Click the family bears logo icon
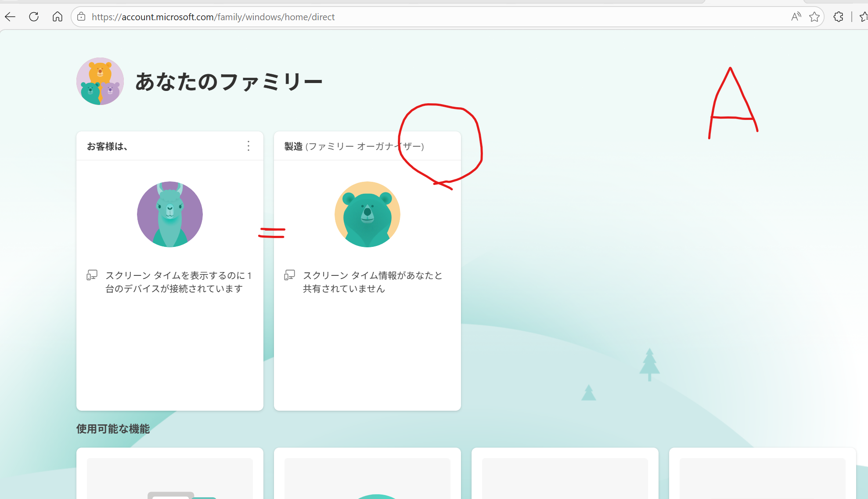The height and width of the screenshot is (499, 868). 100,81
